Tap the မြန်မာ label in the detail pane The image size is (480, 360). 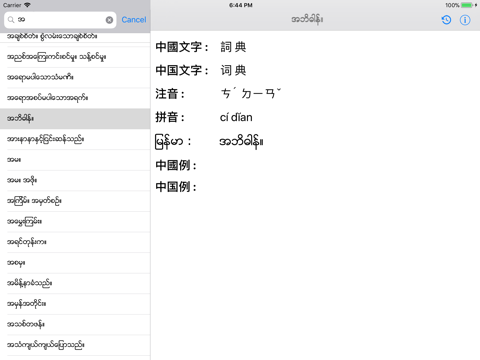pyautogui.click(x=173, y=142)
